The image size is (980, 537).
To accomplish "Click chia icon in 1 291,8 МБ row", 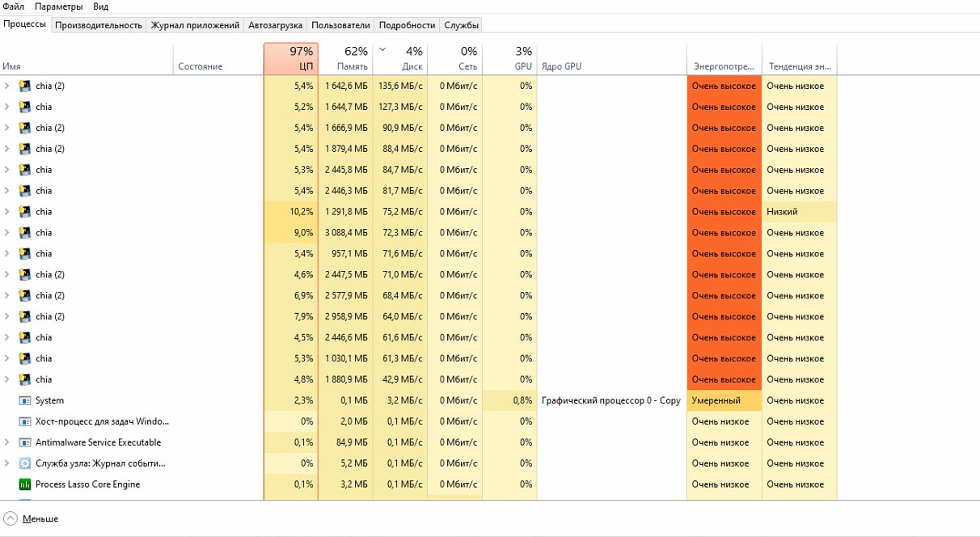I will pos(24,212).
